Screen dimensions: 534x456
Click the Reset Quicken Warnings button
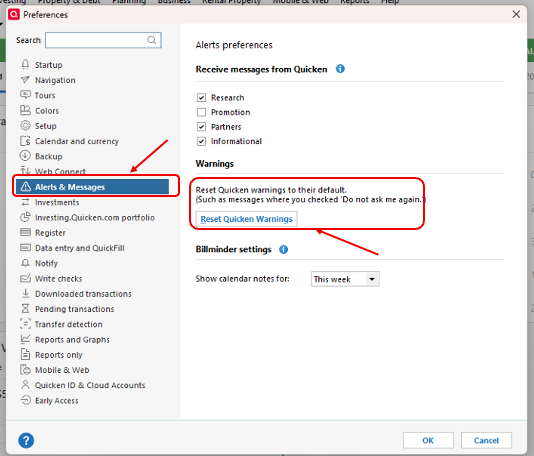pyautogui.click(x=247, y=219)
